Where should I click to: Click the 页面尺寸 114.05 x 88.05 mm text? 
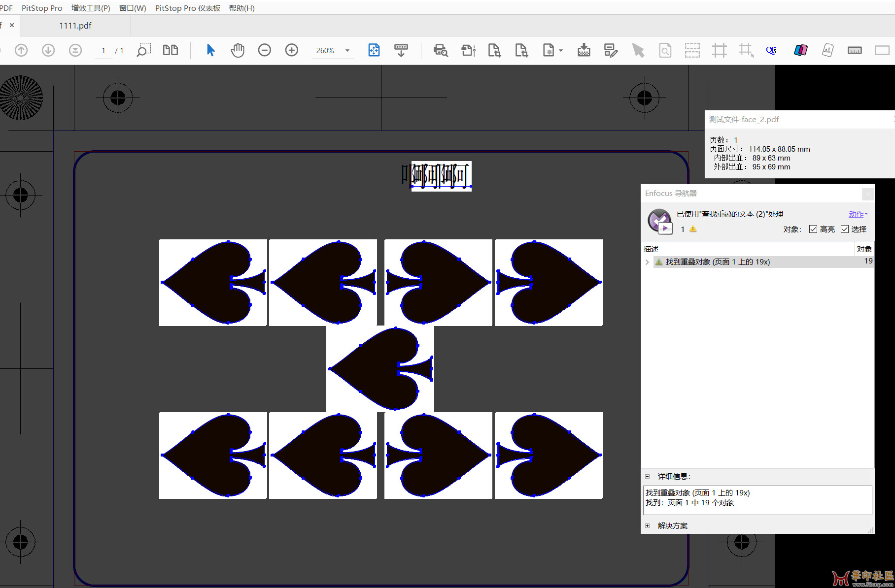(759, 149)
